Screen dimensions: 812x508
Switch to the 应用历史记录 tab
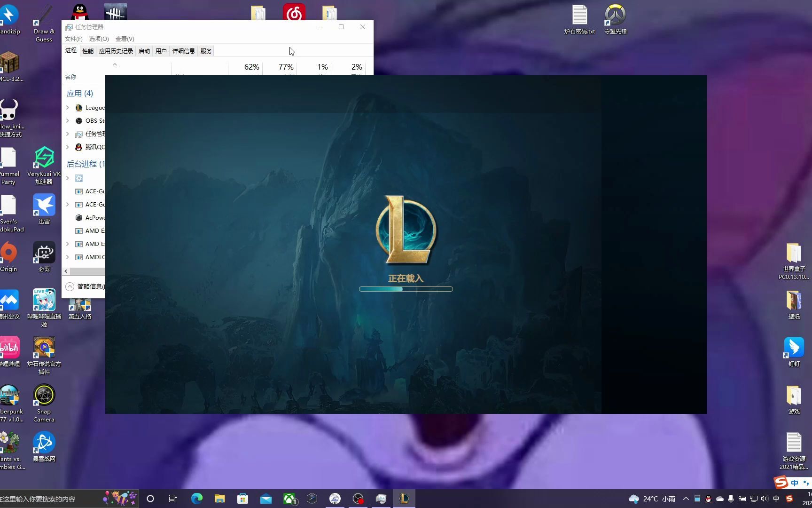coord(116,51)
